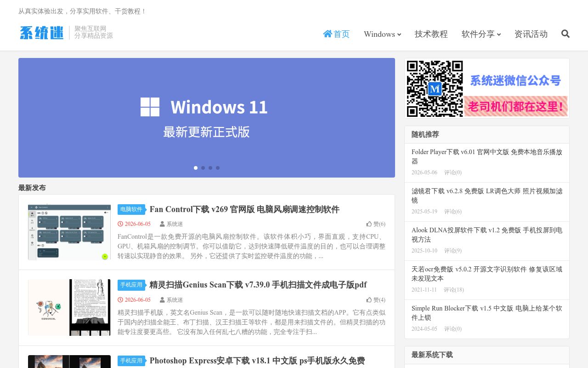This screenshot has height=368, width=588.
Task: Click the FanControl description excerpt
Action: click(x=251, y=247)
